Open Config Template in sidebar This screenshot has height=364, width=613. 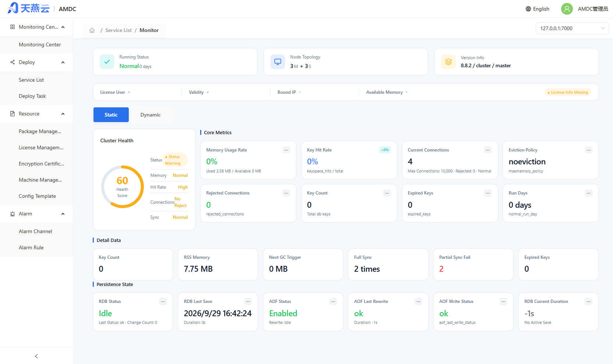[x=36, y=196]
